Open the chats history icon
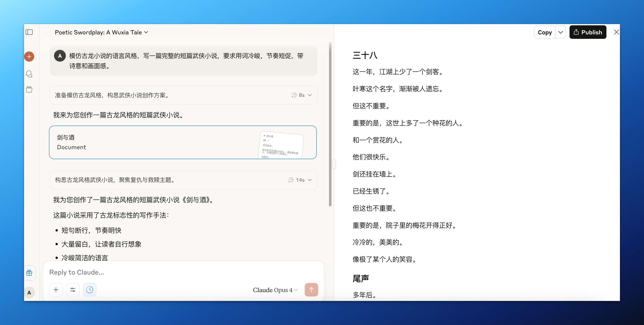 29,74
